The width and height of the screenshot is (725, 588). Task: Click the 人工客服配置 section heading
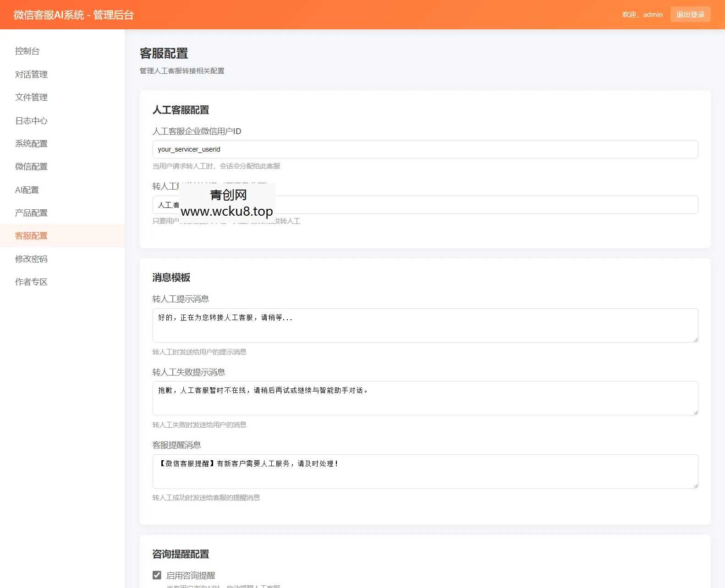tap(181, 110)
